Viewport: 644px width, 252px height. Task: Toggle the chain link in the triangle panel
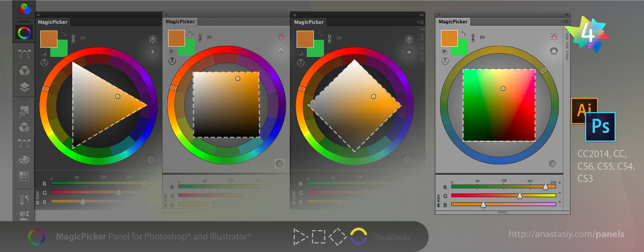click(x=73, y=39)
